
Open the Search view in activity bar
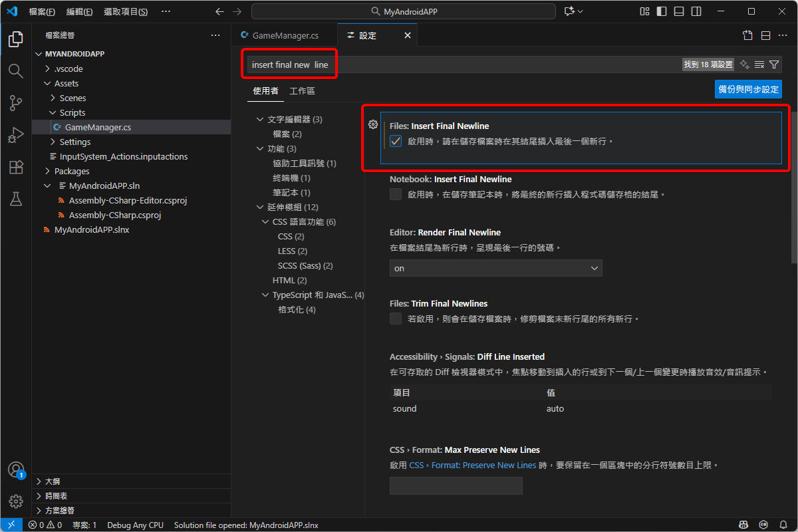pyautogui.click(x=16, y=71)
